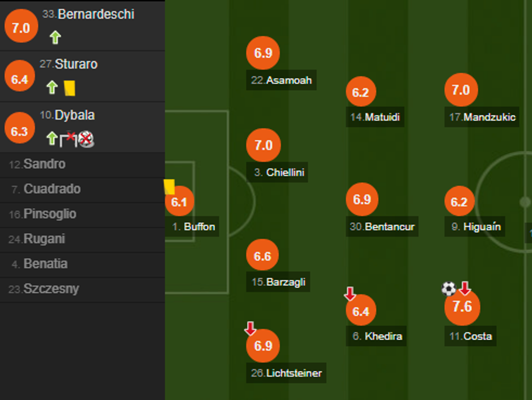Click Dybala's crossed-out ball icon
Image resolution: width=532 pixels, height=400 pixels.
[x=86, y=139]
